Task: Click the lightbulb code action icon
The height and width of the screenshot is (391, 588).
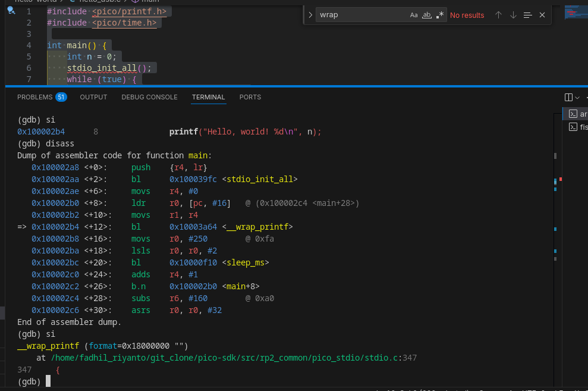Action: click(11, 11)
